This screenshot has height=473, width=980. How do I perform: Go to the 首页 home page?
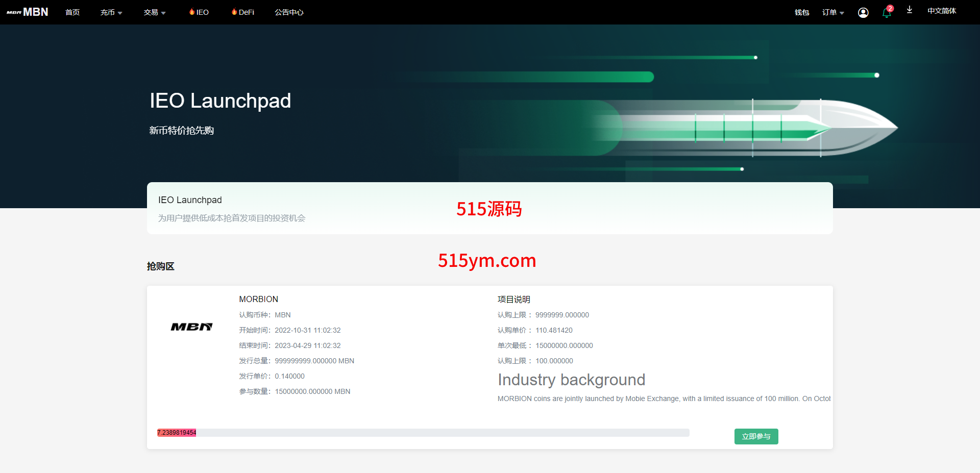[72, 12]
